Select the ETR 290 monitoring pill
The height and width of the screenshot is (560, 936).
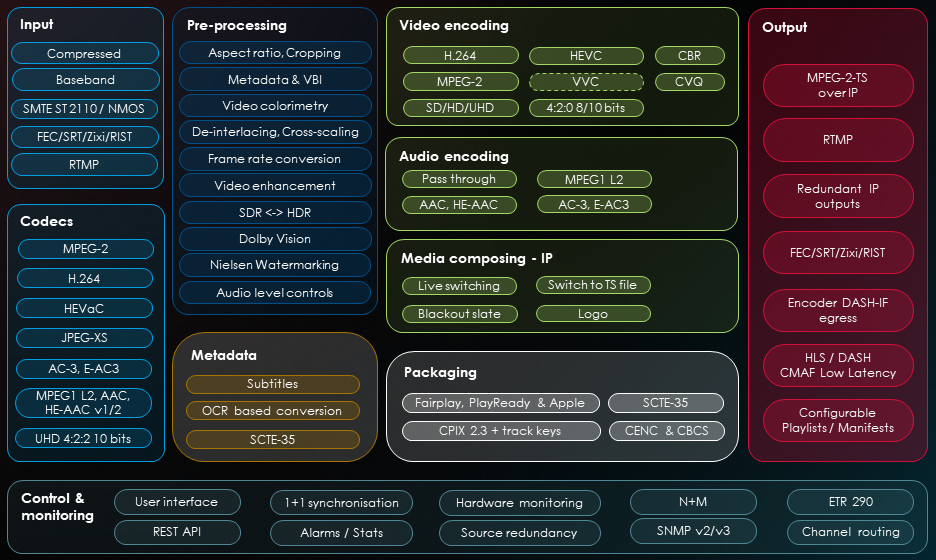click(850, 502)
